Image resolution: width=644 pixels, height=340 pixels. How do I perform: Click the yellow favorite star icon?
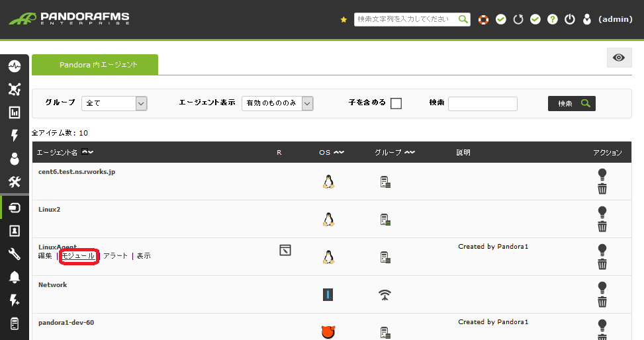pyautogui.click(x=344, y=19)
